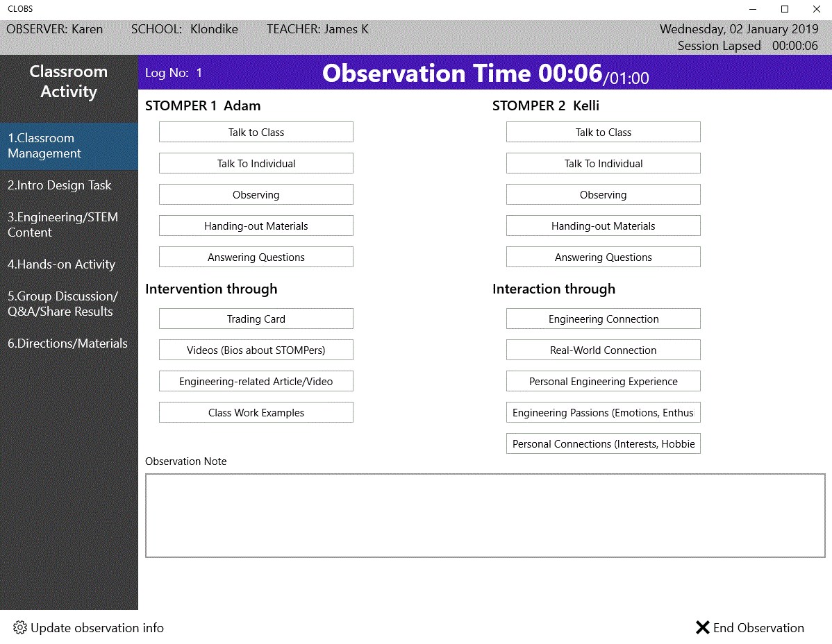Switch to 4.Hands-on Activity
The height and width of the screenshot is (644, 832).
click(69, 264)
